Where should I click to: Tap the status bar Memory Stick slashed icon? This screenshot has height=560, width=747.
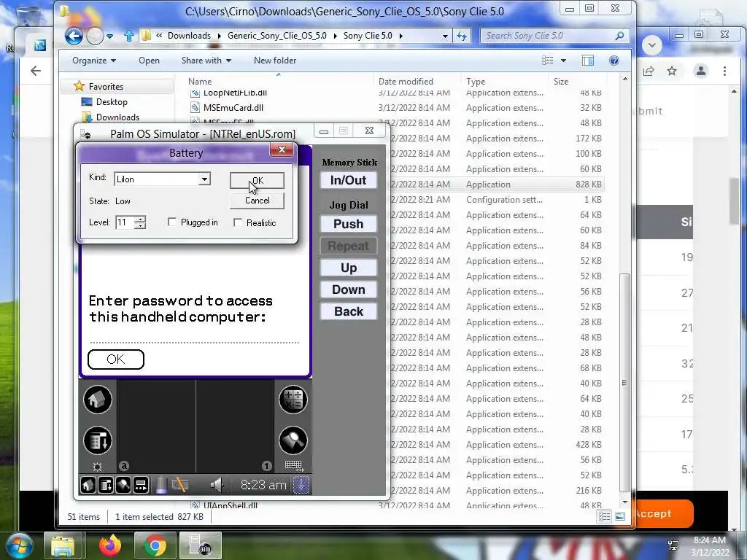point(180,485)
